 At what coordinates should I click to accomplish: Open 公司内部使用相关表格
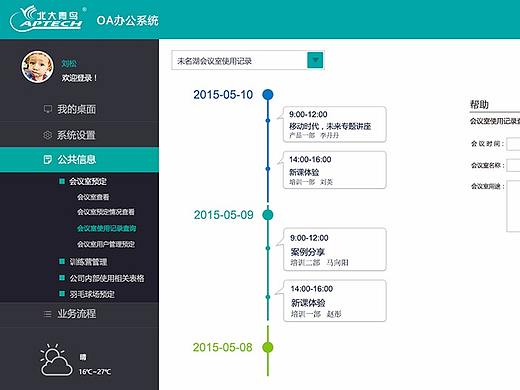coord(107,278)
